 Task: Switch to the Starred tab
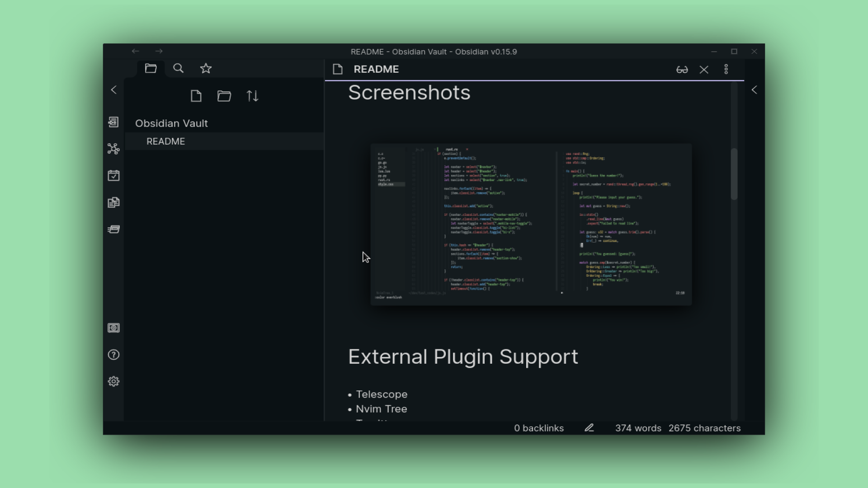[206, 68]
